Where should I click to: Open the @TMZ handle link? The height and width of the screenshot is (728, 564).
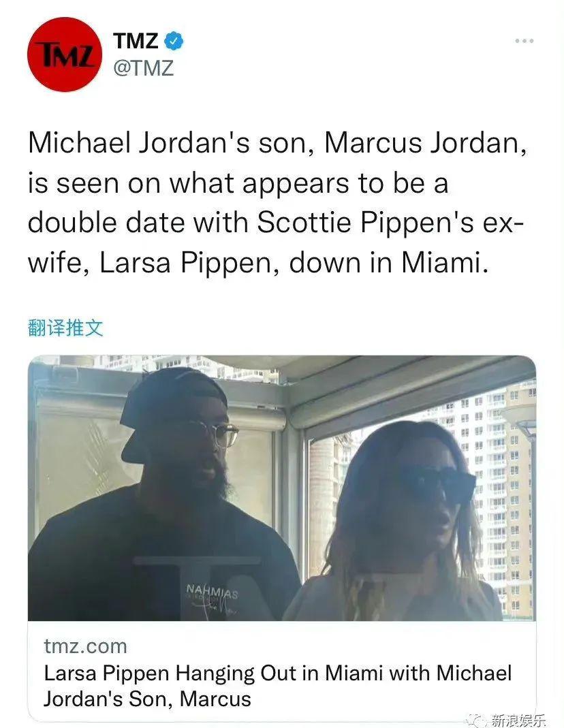pos(144,68)
